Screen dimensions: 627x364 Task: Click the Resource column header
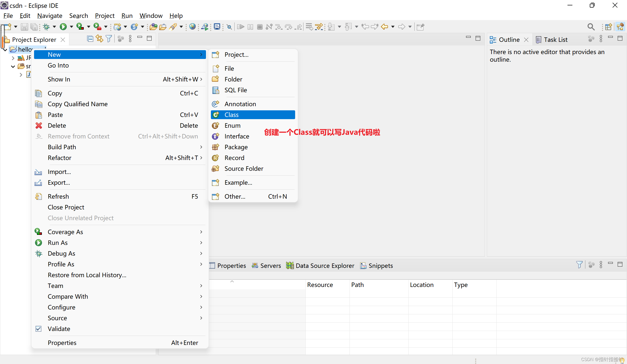click(327, 285)
